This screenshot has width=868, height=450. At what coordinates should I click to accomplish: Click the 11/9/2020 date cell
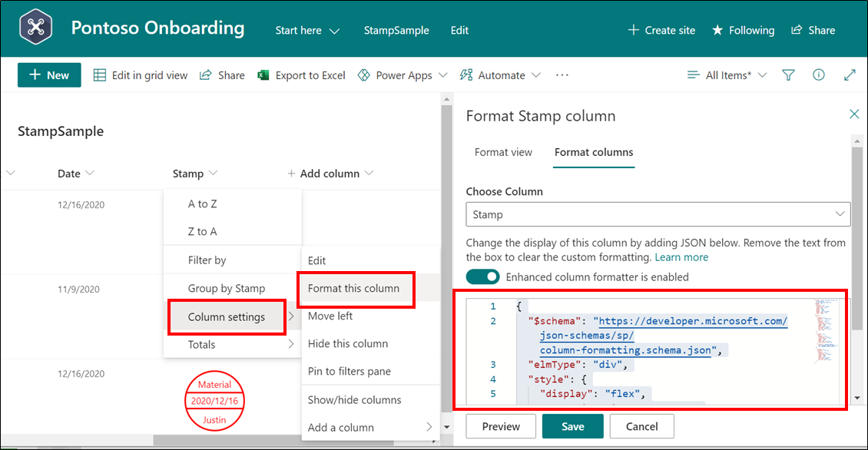tap(78, 289)
